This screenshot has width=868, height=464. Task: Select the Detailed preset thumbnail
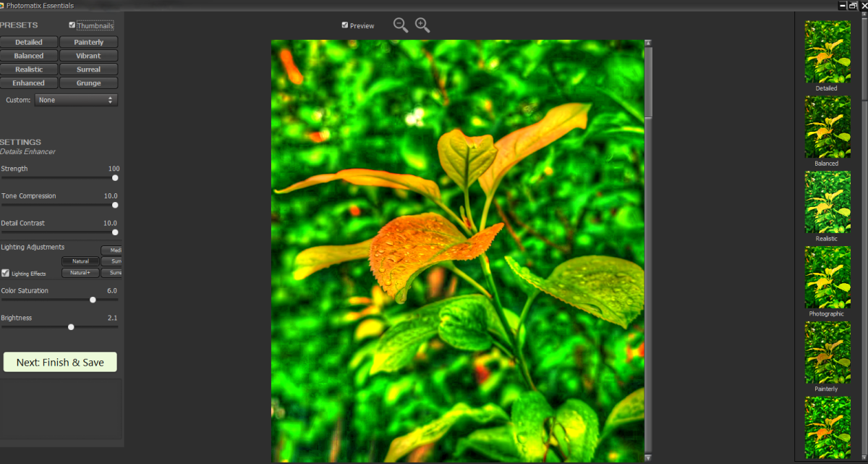[827, 51]
